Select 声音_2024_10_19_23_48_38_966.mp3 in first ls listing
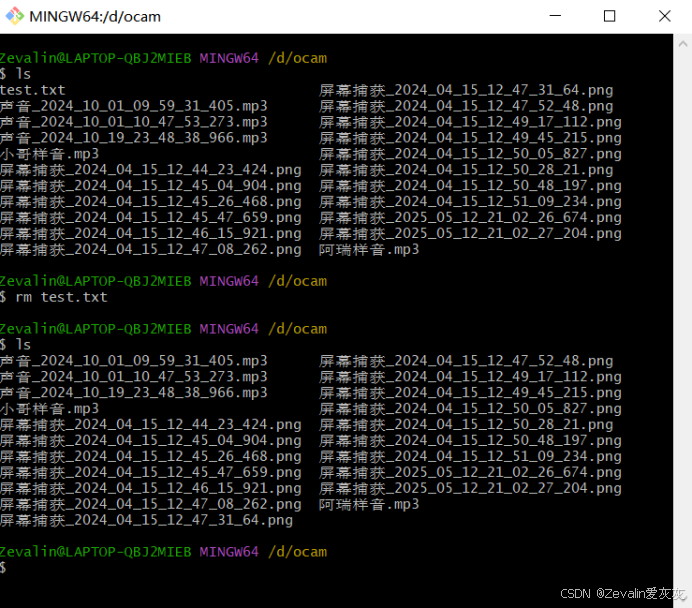 pyautogui.click(x=134, y=138)
